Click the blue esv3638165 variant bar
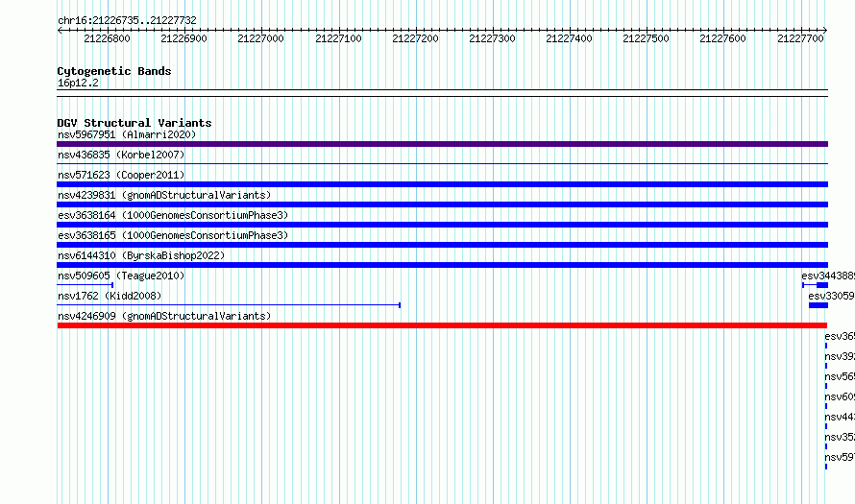This screenshot has height=504, width=855. (442, 245)
